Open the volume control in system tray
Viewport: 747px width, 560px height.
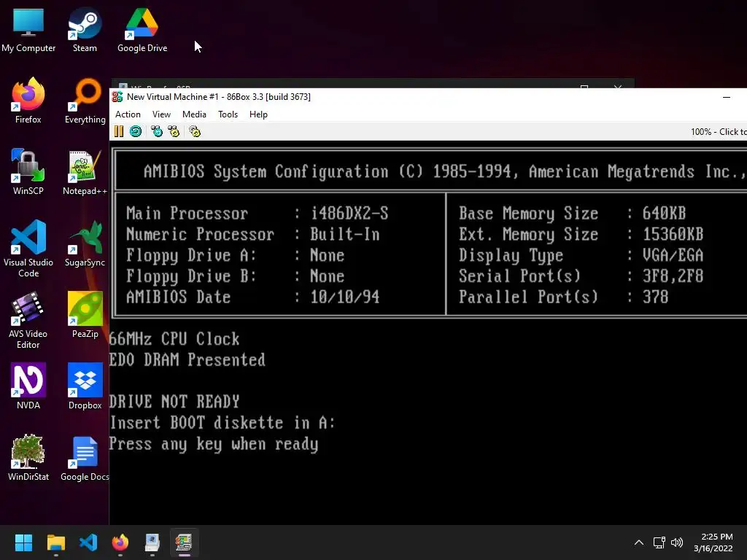coord(677,542)
